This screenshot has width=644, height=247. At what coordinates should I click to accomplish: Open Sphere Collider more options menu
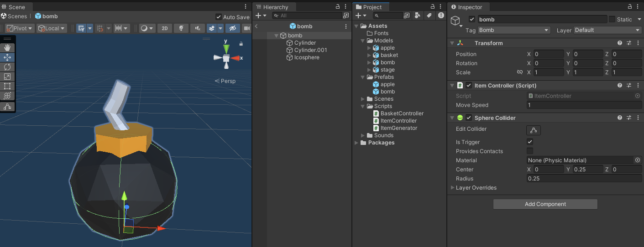tap(638, 118)
